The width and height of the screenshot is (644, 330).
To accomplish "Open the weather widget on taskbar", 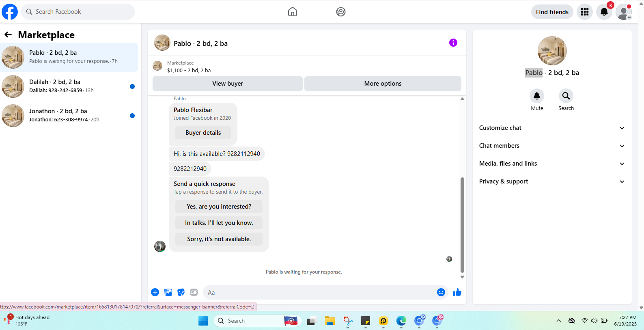I will click(27, 320).
